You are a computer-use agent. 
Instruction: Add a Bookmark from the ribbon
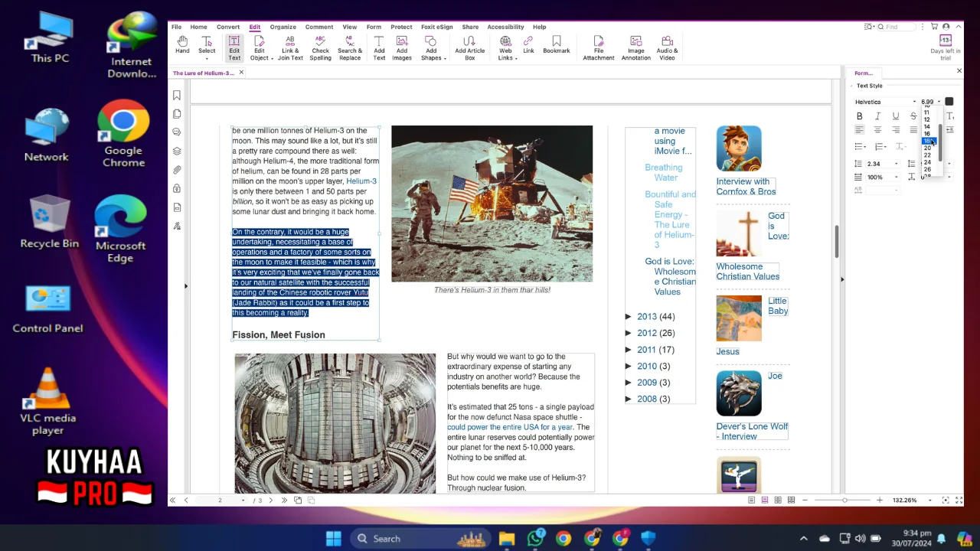pos(557,45)
